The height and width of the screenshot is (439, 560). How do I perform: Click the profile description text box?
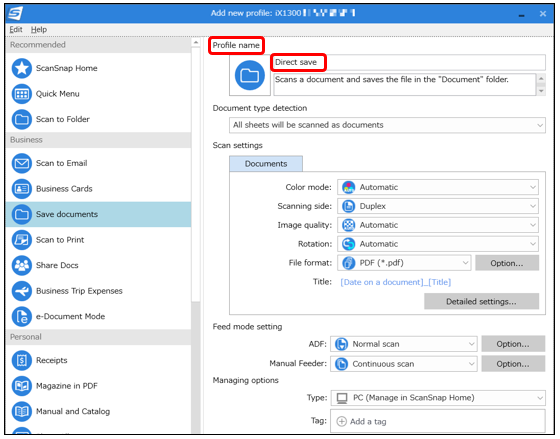tap(405, 84)
